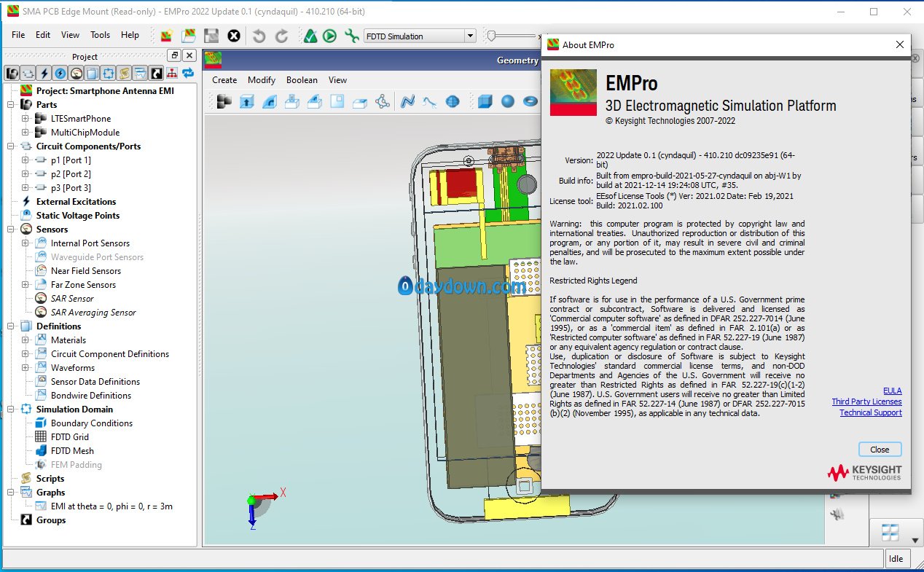The image size is (924, 572).
Task: Click the New Project toolbar icon
Action: [x=167, y=36]
